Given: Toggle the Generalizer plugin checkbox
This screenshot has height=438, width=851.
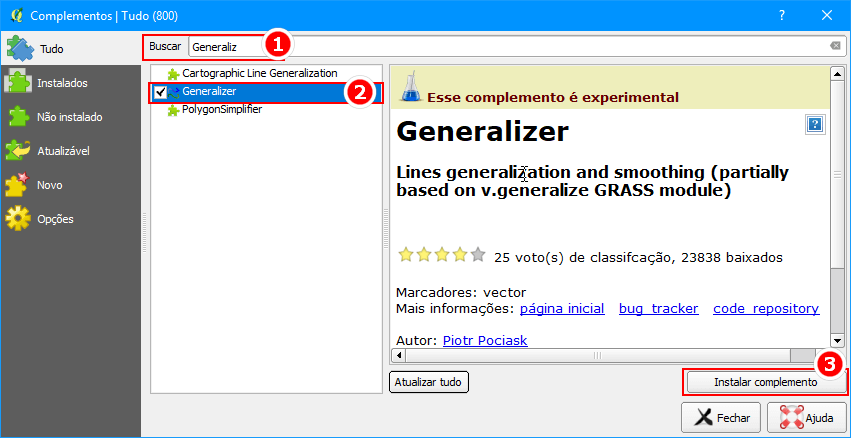Looking at the screenshot, I should (160, 92).
